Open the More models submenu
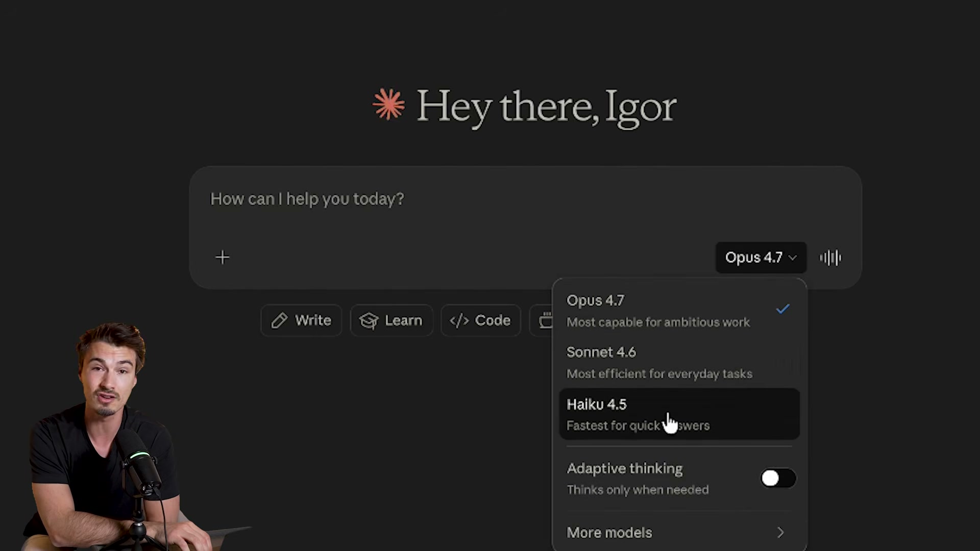This screenshot has height=551, width=980. 609,533
